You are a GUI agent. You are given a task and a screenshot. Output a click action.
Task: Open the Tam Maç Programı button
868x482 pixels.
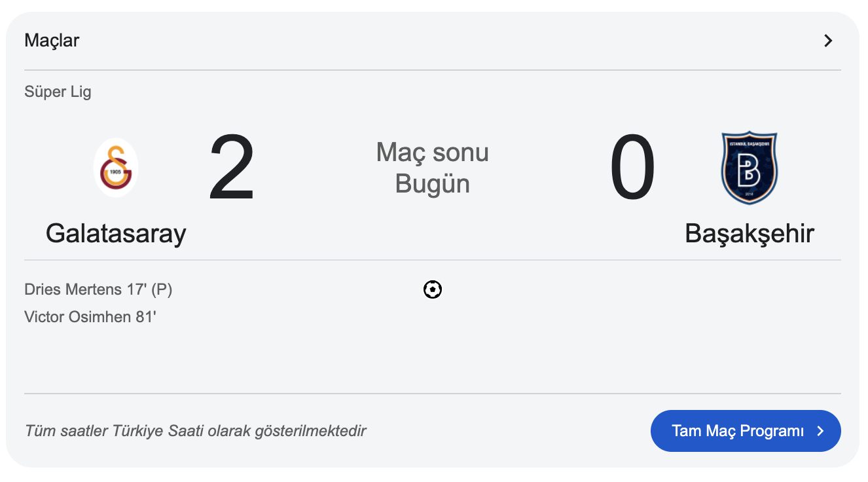tap(746, 431)
